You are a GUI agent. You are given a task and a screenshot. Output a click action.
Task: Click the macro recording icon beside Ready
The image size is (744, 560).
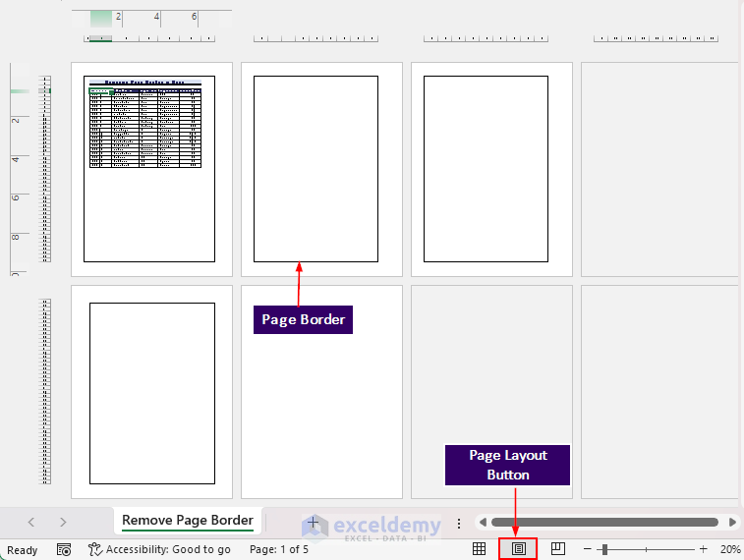pyautogui.click(x=64, y=549)
